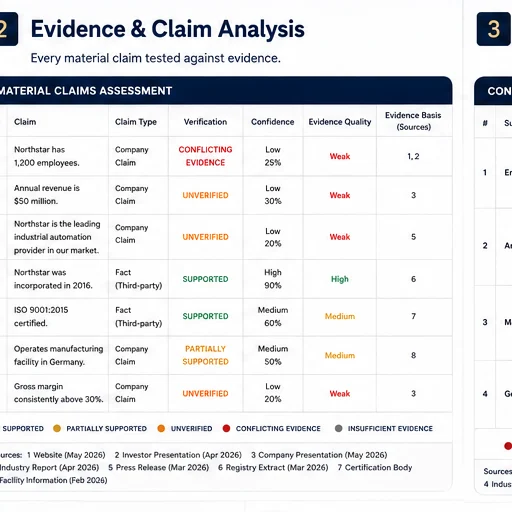
Task: Click the yellow Partially Supported legend dot
Action: click(57, 428)
